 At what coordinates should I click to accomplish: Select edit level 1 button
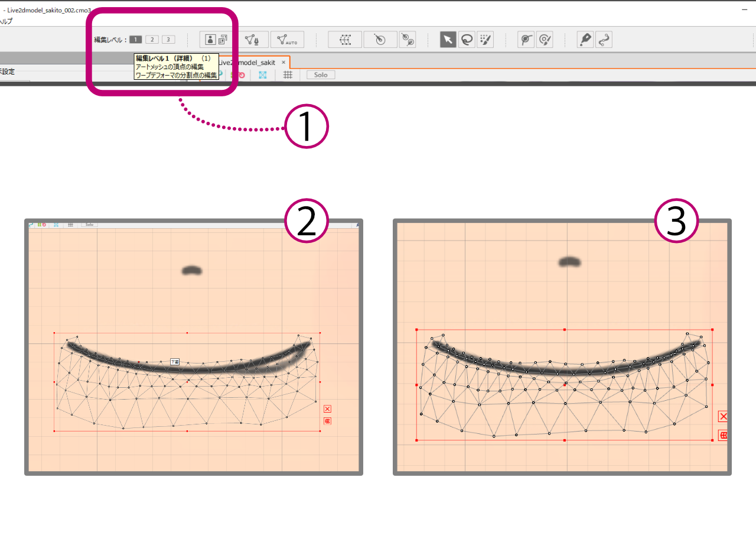click(x=136, y=40)
